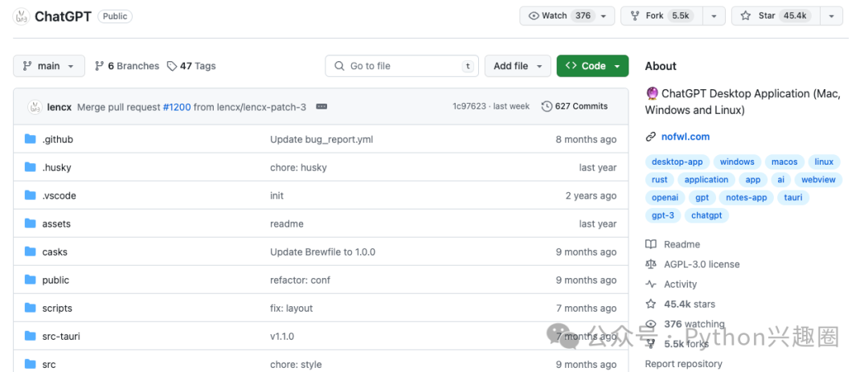This screenshot has height=372, width=868.
Task: Select the macos topic tag
Action: point(784,161)
